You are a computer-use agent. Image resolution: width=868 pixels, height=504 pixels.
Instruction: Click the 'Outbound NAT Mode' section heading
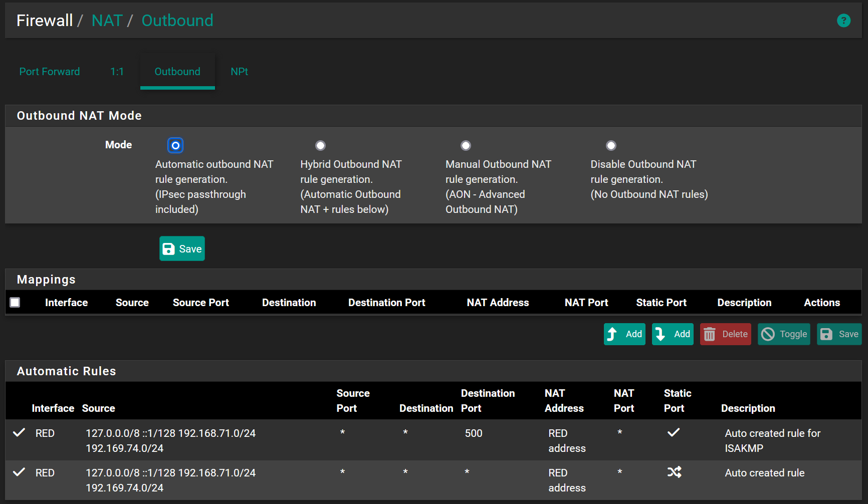79,116
